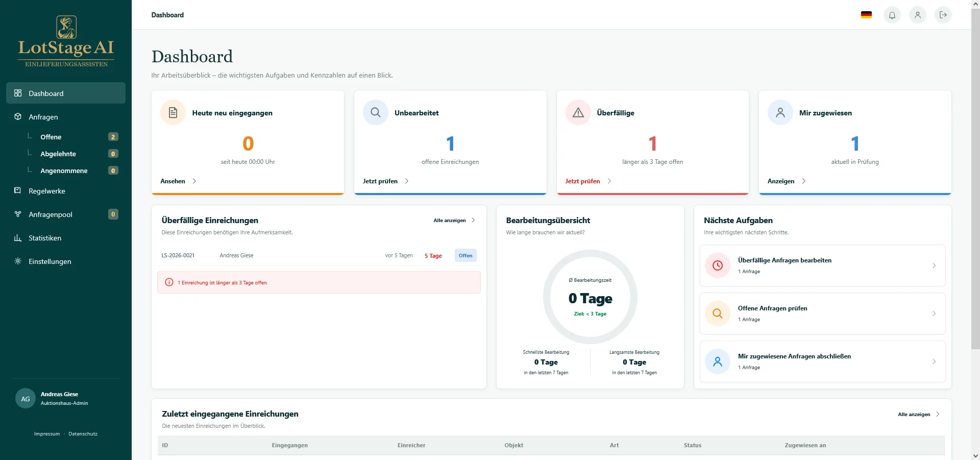Click the Regelwerke icon in sidebar

(x=18, y=191)
